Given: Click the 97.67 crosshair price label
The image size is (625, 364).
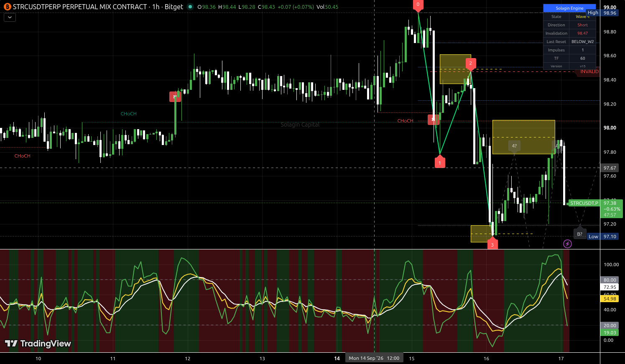Looking at the screenshot, I should [610, 168].
